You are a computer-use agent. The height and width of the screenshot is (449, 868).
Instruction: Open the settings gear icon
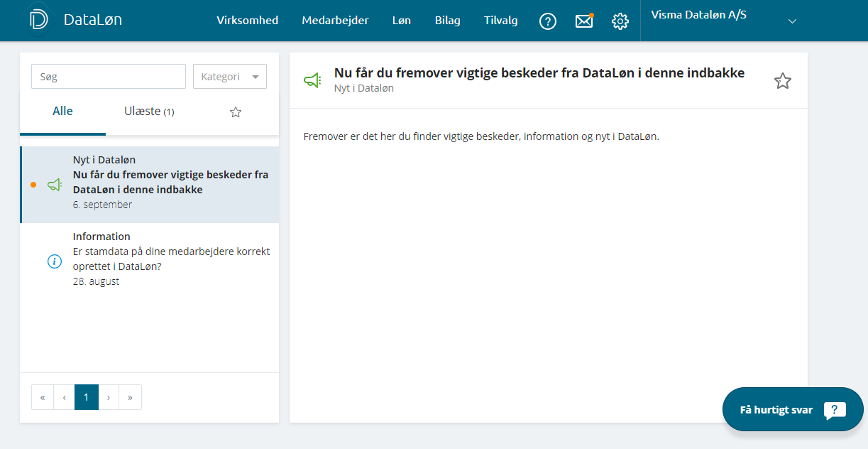pos(620,21)
